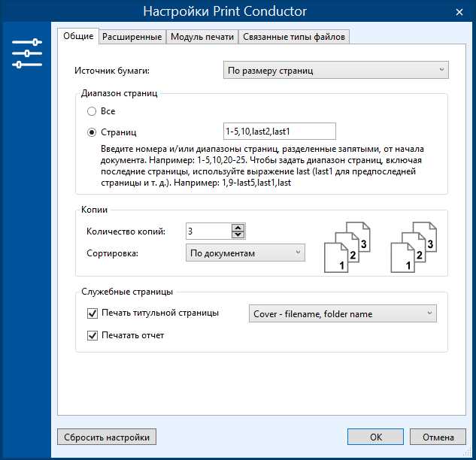This screenshot has width=476, height=460.
Task: Click the settings sliders icon in sidebar
Action: tap(26, 54)
